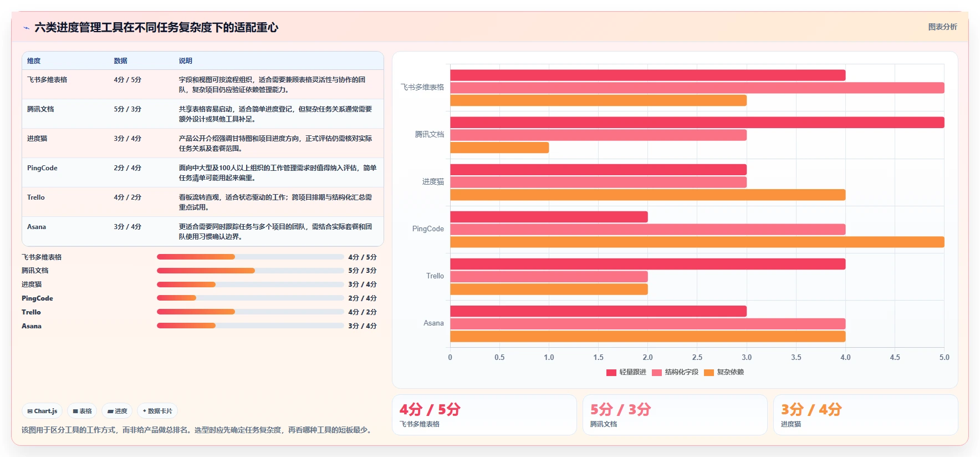Click the PingCode chart axis label
The height and width of the screenshot is (457, 980).
tap(428, 228)
